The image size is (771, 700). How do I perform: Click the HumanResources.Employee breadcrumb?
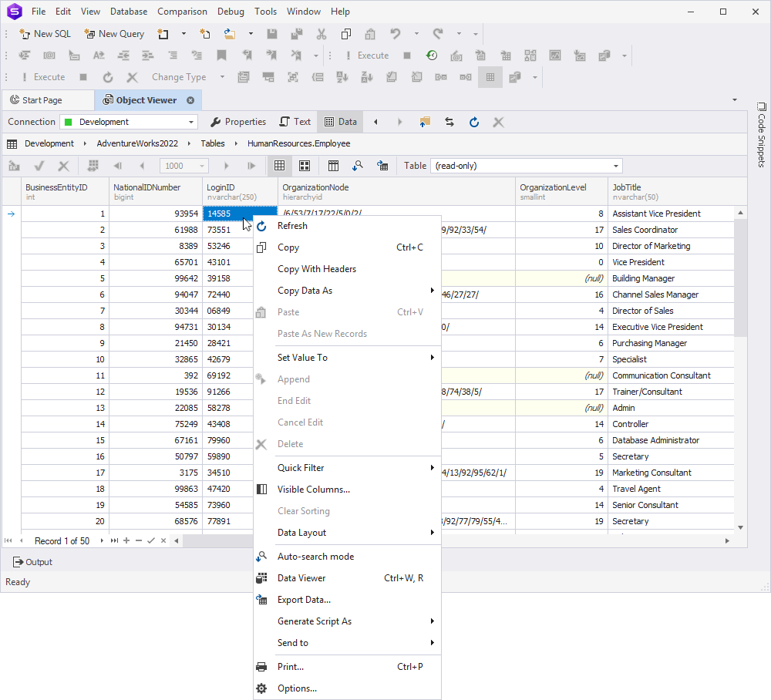298,143
